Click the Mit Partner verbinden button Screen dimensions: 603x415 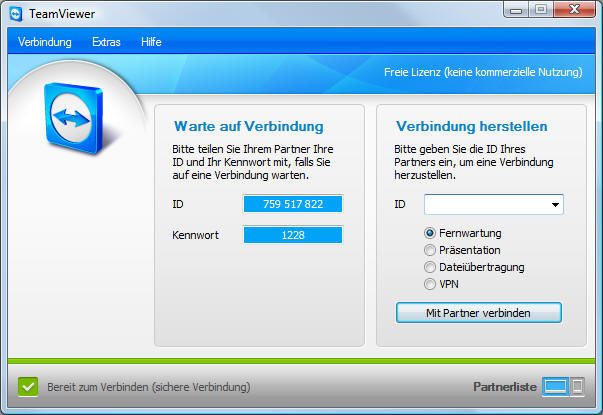coord(479,313)
